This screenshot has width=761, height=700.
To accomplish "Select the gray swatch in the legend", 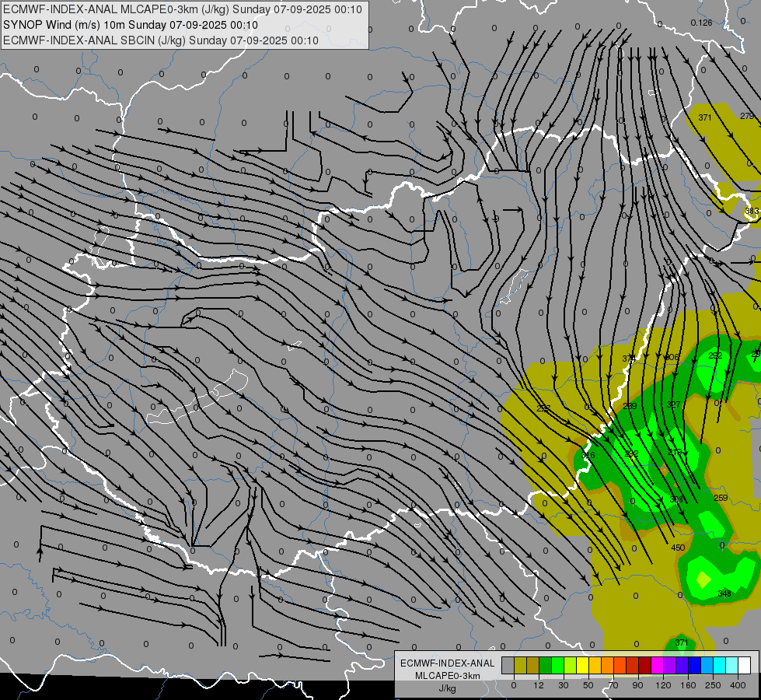I will tap(508, 666).
